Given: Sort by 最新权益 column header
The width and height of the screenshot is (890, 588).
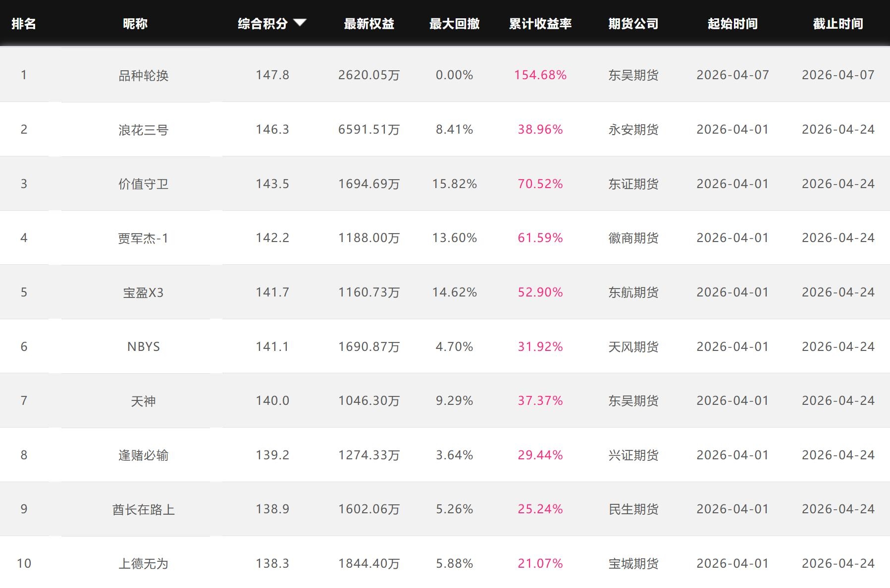Looking at the screenshot, I should click(369, 24).
